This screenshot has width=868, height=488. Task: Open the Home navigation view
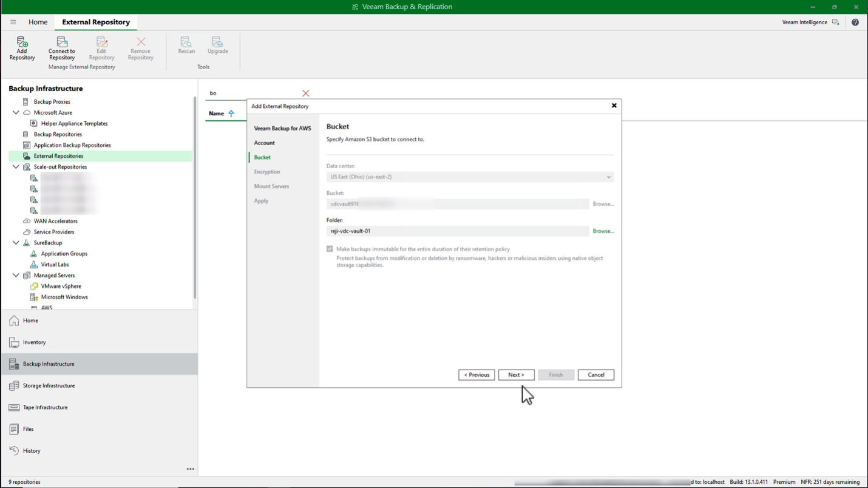coord(99,320)
